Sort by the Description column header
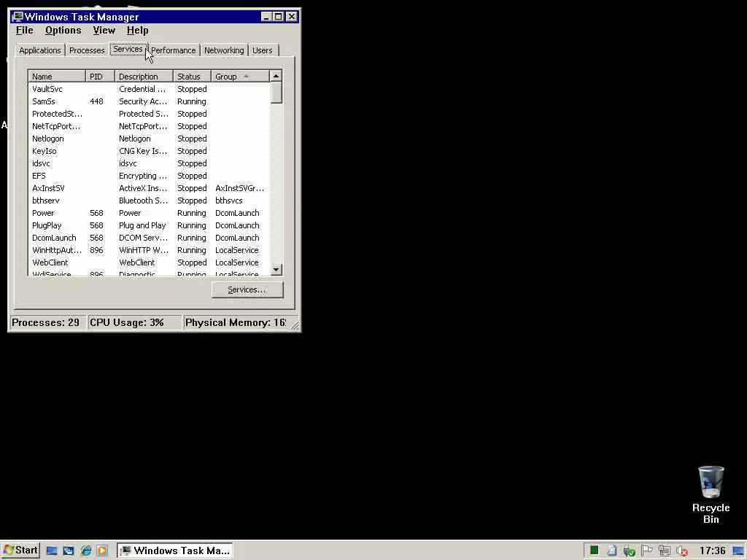The image size is (747, 560). 144,76
